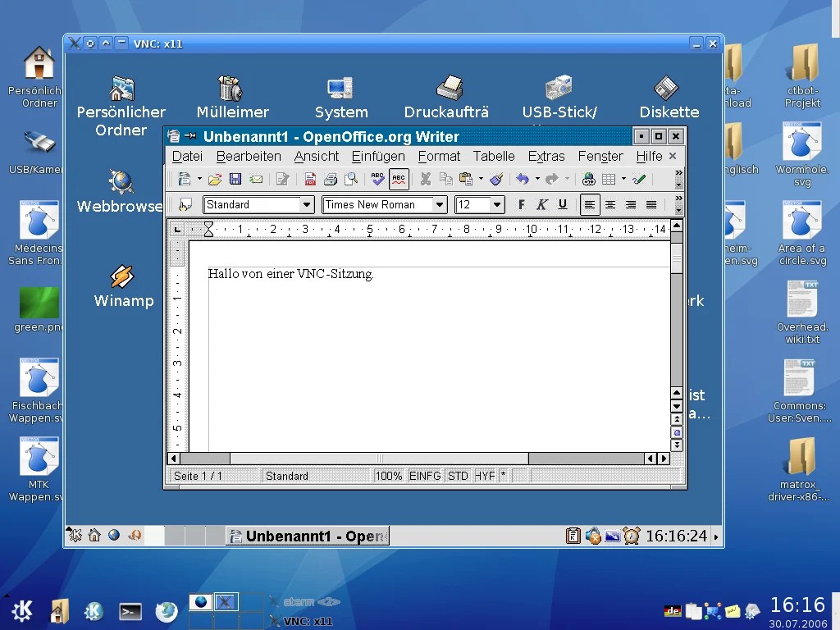This screenshot has height=630, width=840.
Task: Enable centered text alignment
Action: pos(609,203)
